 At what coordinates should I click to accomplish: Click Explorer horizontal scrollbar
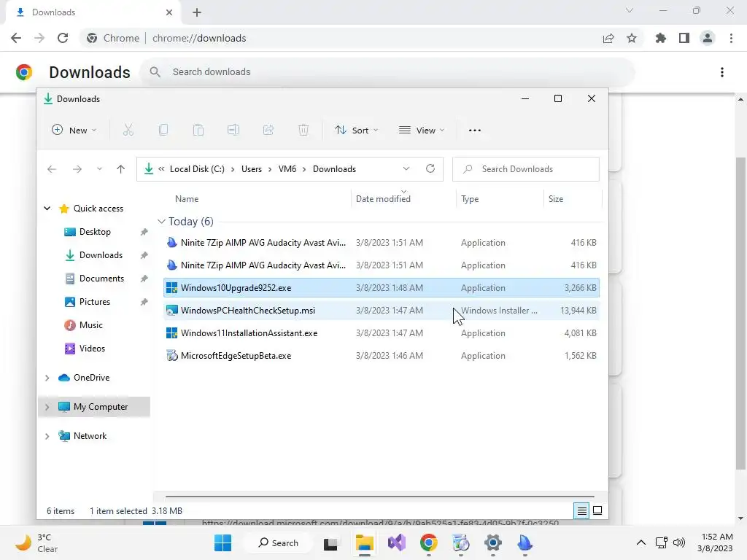coord(379,497)
